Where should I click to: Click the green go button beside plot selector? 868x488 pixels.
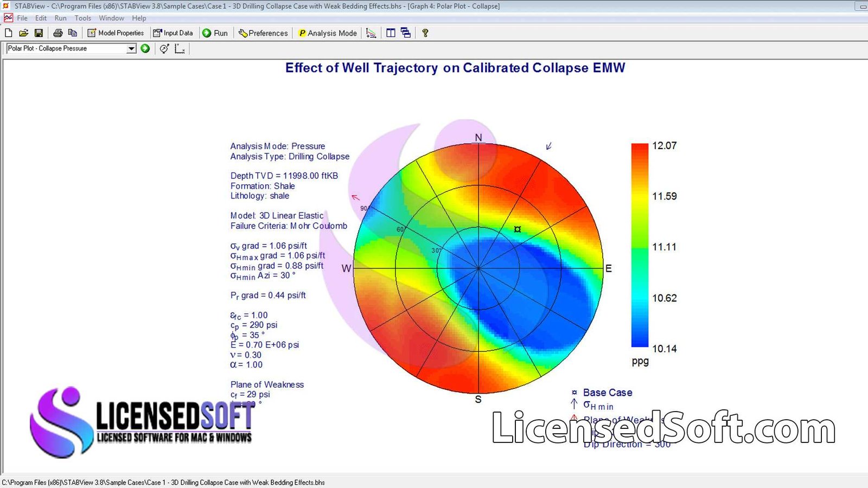(x=145, y=48)
